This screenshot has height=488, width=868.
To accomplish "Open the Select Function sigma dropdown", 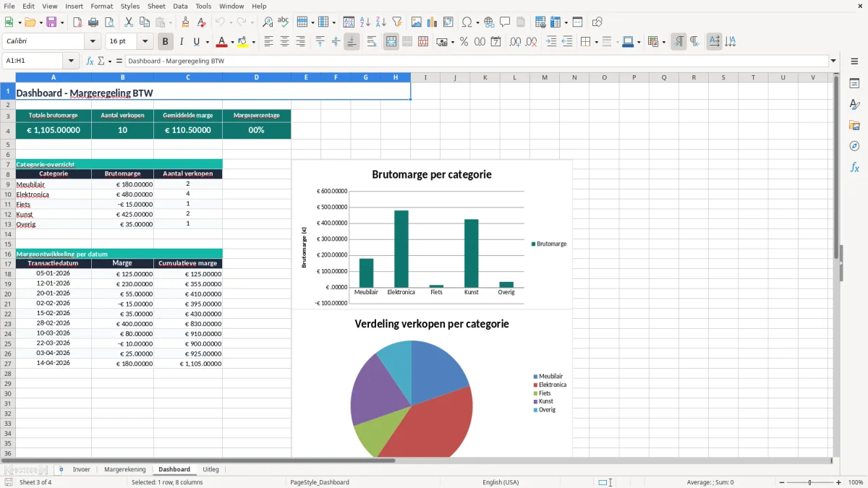I will pyautogui.click(x=109, y=61).
